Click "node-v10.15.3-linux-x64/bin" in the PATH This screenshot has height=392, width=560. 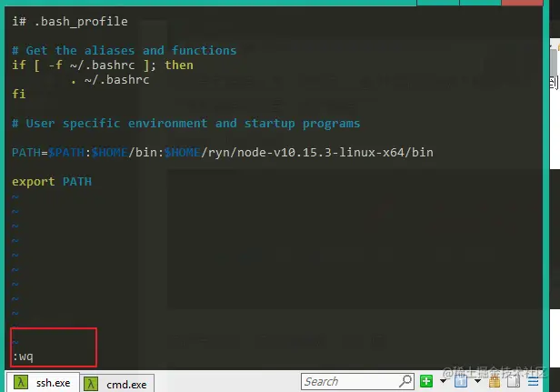click(x=335, y=153)
